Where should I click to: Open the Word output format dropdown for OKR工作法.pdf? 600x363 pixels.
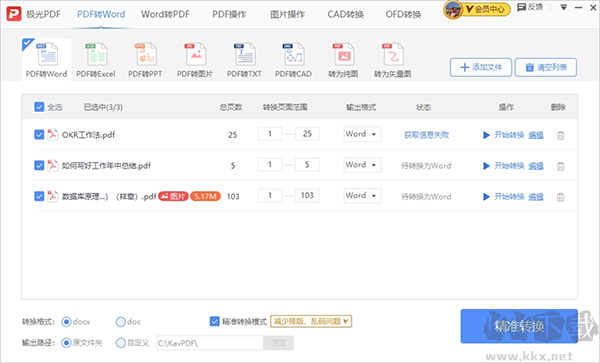coord(362,134)
